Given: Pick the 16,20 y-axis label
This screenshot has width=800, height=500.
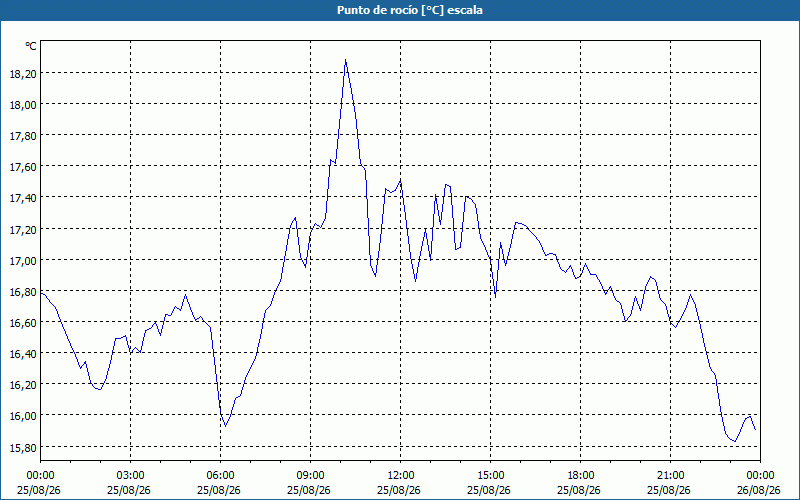Looking at the screenshot, I should coord(23,385).
